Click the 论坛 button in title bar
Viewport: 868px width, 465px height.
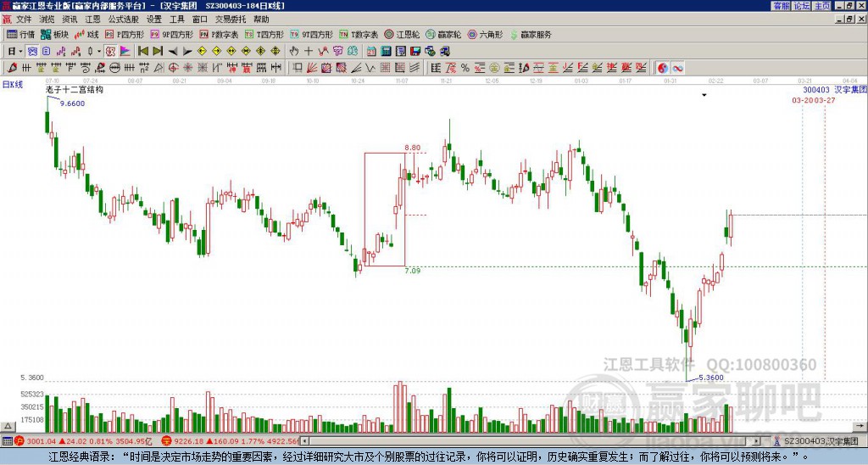[802, 6]
